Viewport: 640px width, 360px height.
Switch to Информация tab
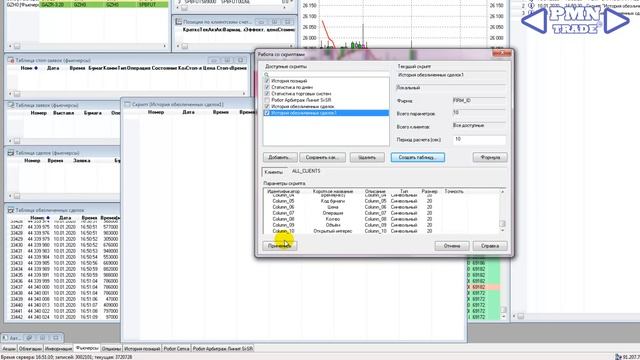(58, 349)
